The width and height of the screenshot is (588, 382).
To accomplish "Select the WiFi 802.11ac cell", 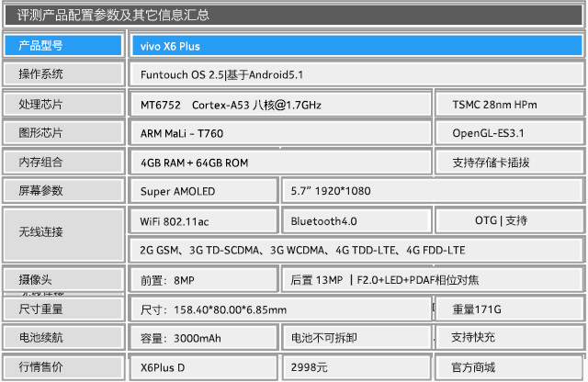I will click(x=202, y=221).
